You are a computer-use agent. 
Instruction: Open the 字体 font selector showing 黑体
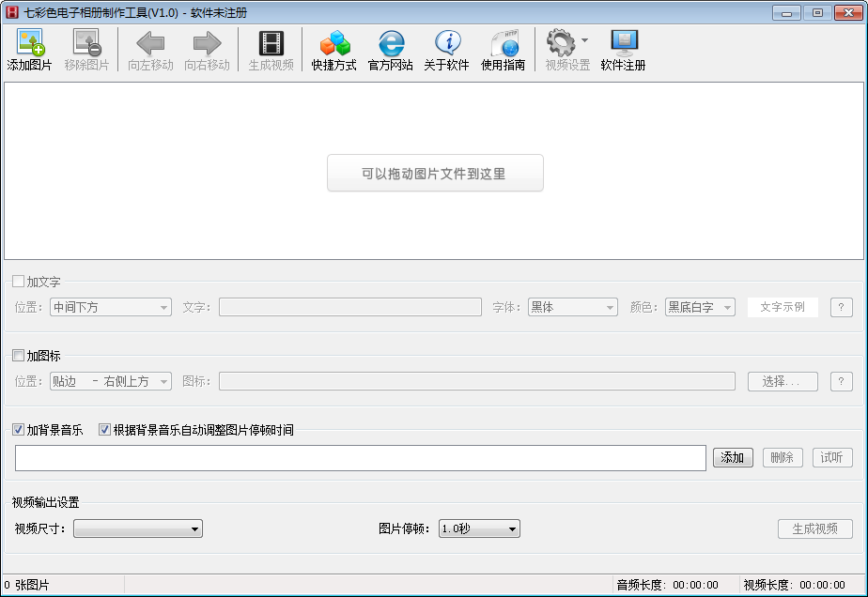[x=572, y=306]
